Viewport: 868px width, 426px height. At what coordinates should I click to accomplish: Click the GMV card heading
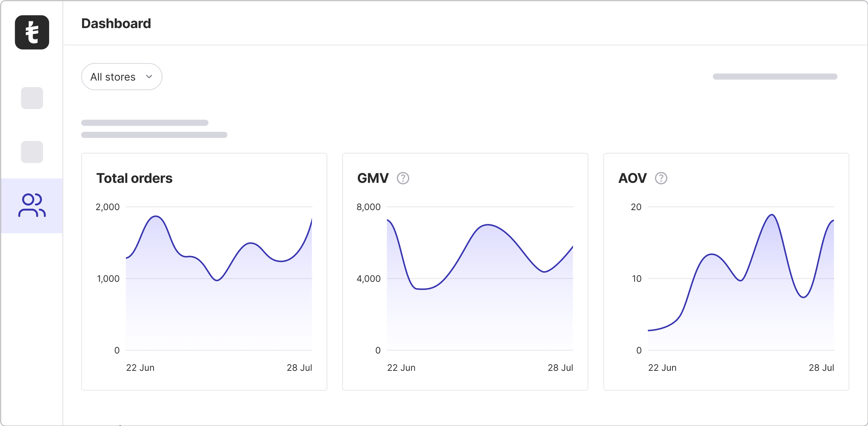pyautogui.click(x=373, y=178)
